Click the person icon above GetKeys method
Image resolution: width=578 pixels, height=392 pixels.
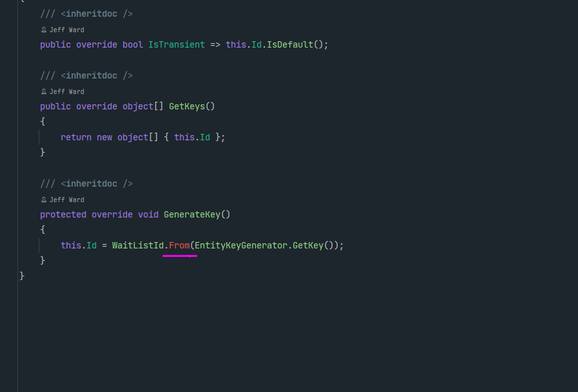(43, 91)
